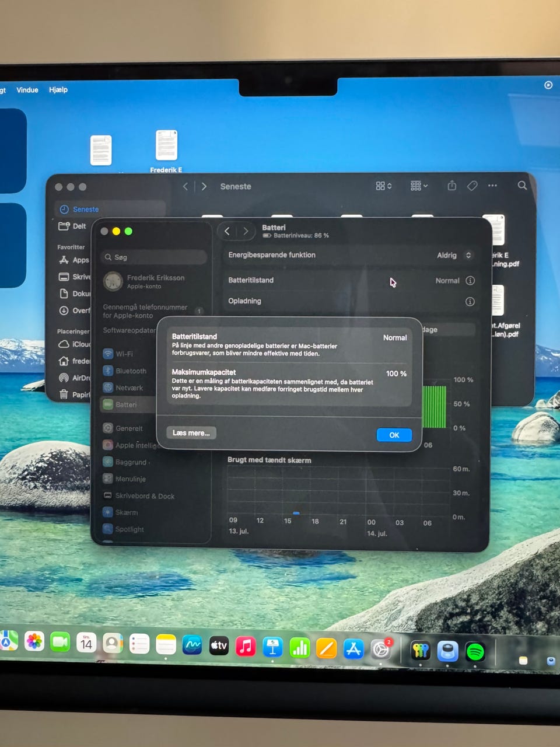This screenshot has height=747, width=560.
Task: Open Energibesparende funktion Aldrig dropdown
Action: [x=454, y=255]
